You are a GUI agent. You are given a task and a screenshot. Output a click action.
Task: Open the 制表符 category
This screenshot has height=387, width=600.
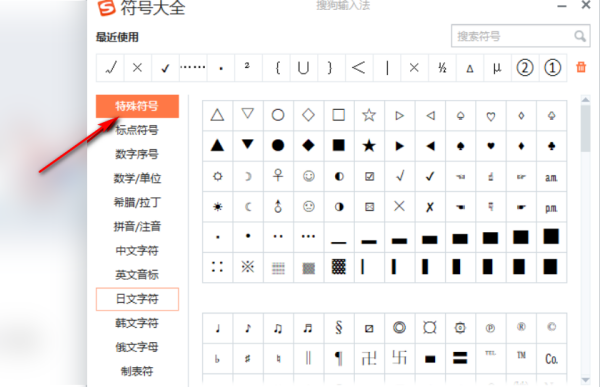coord(137,371)
